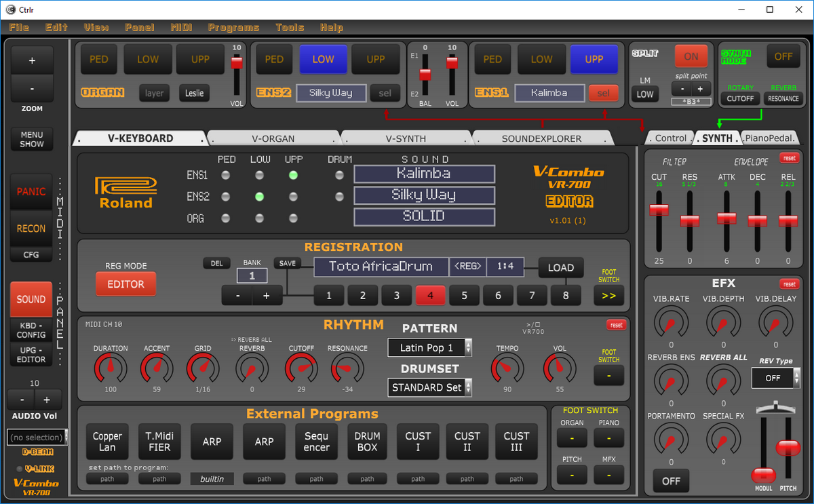Click the PORTAMENTO knob

671,438
